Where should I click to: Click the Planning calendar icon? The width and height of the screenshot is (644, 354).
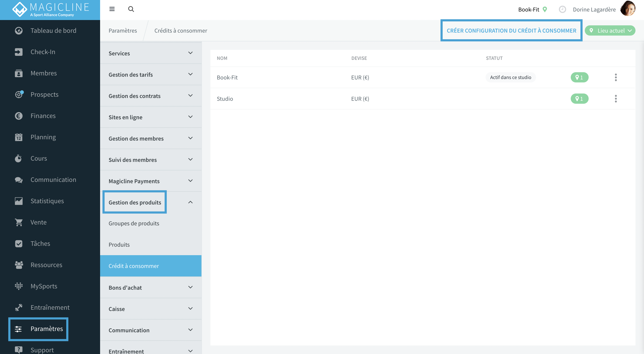point(19,137)
